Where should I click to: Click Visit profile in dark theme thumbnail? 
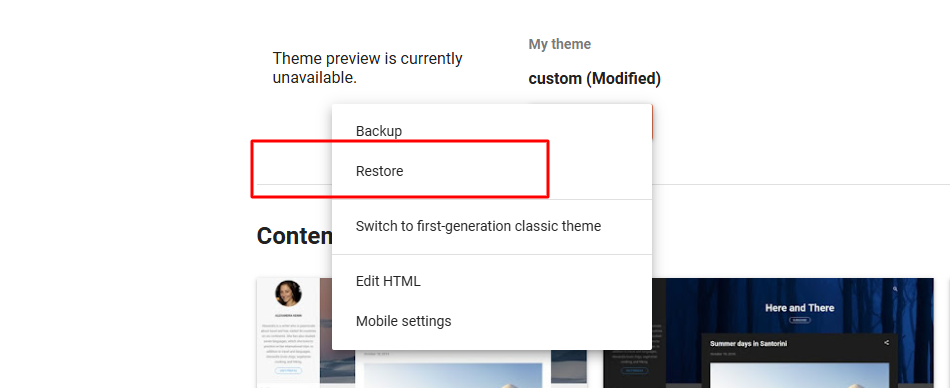point(634,370)
